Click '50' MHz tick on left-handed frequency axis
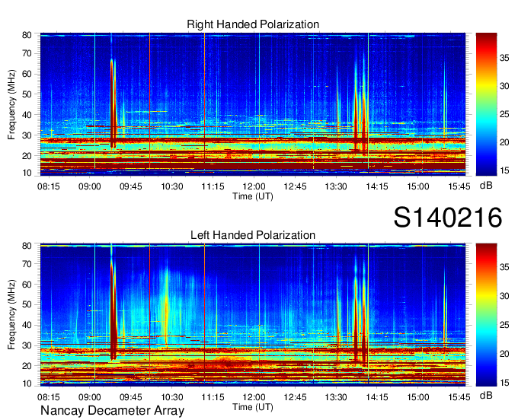 point(27,304)
